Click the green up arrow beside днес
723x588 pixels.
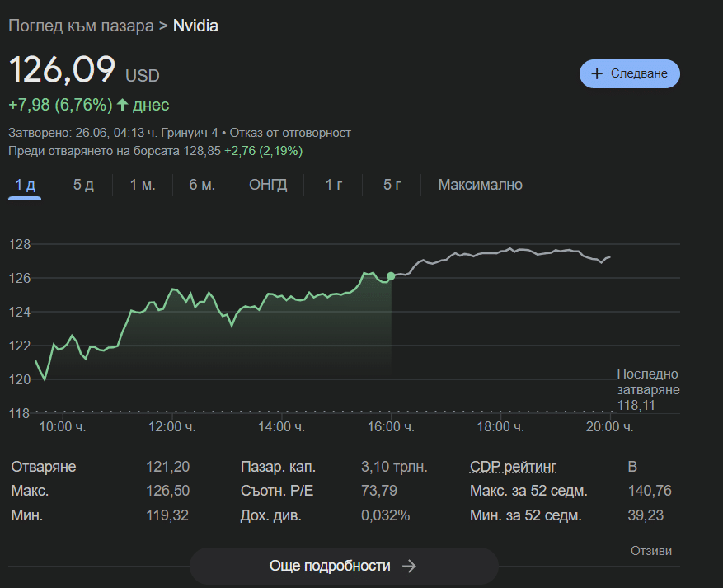122,105
